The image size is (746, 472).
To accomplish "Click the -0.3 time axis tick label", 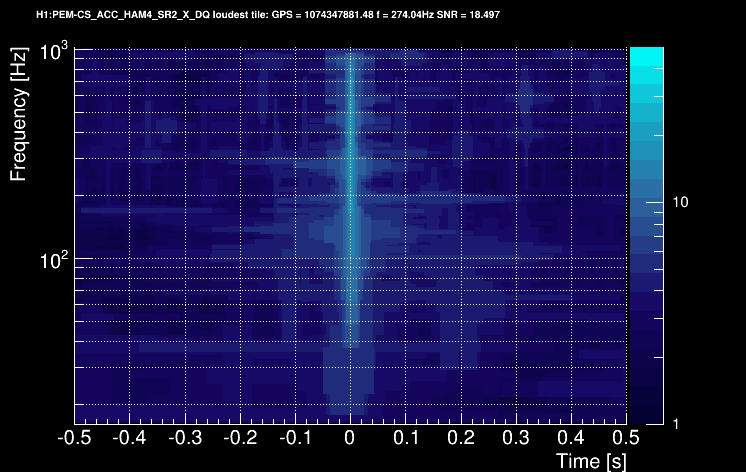I will [x=185, y=437].
